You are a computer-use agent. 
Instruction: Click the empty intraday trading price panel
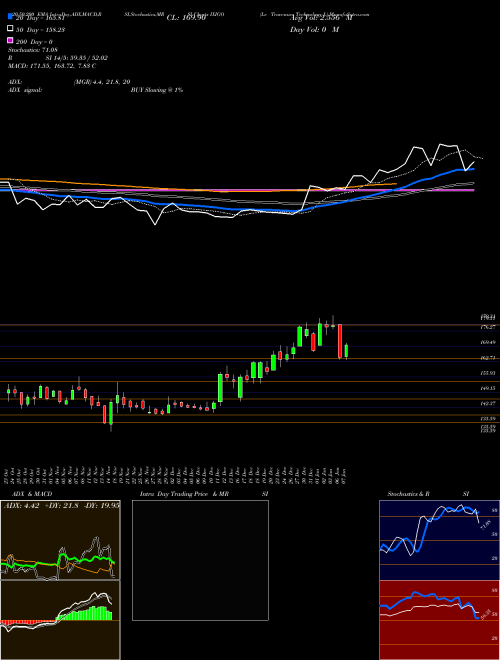click(x=200, y=560)
